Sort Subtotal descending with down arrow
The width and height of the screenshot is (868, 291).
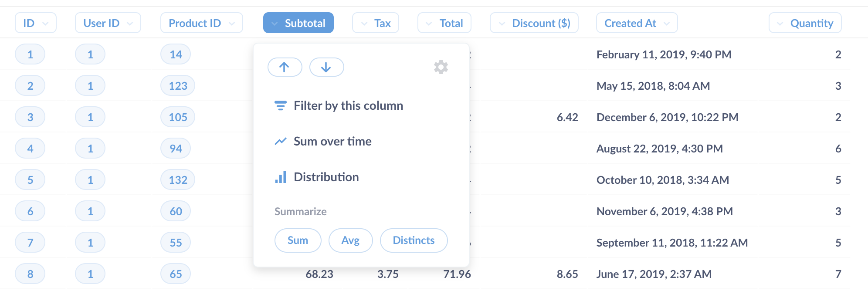tap(326, 67)
